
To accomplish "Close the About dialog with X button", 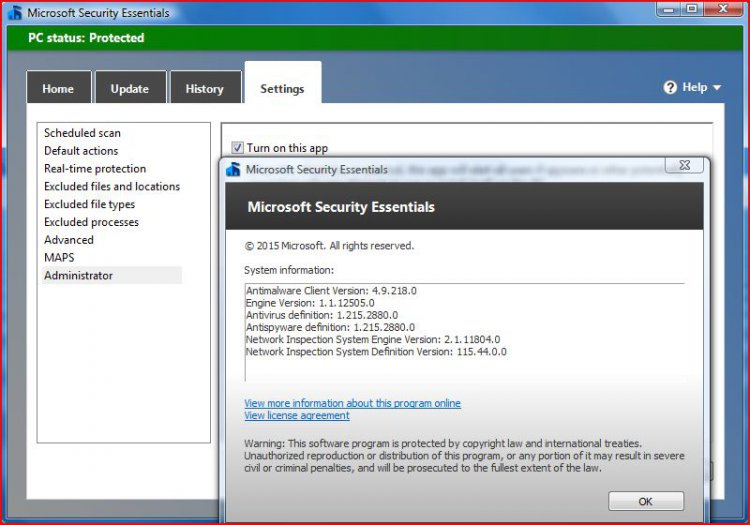I will 684,165.
